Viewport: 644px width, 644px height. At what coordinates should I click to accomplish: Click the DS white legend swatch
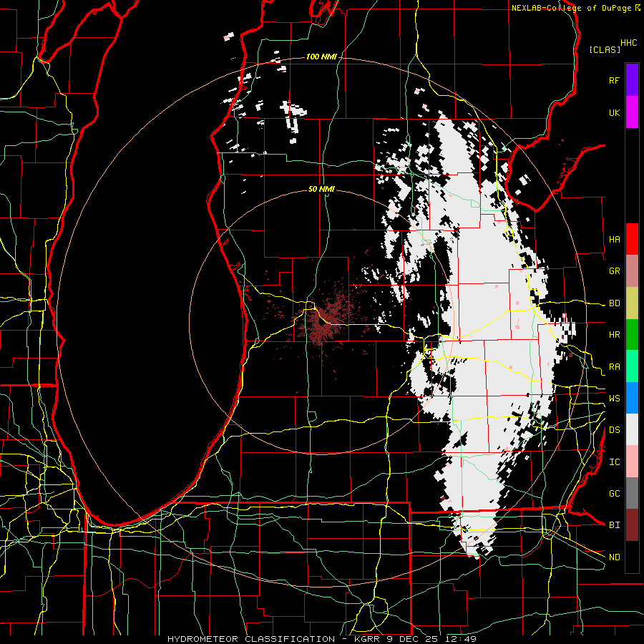coord(632,429)
